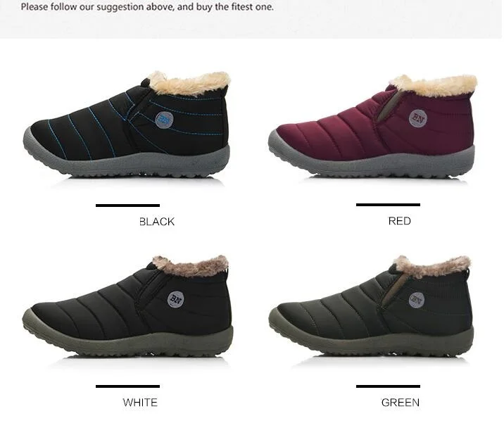Click the BLACK color label

(x=157, y=222)
